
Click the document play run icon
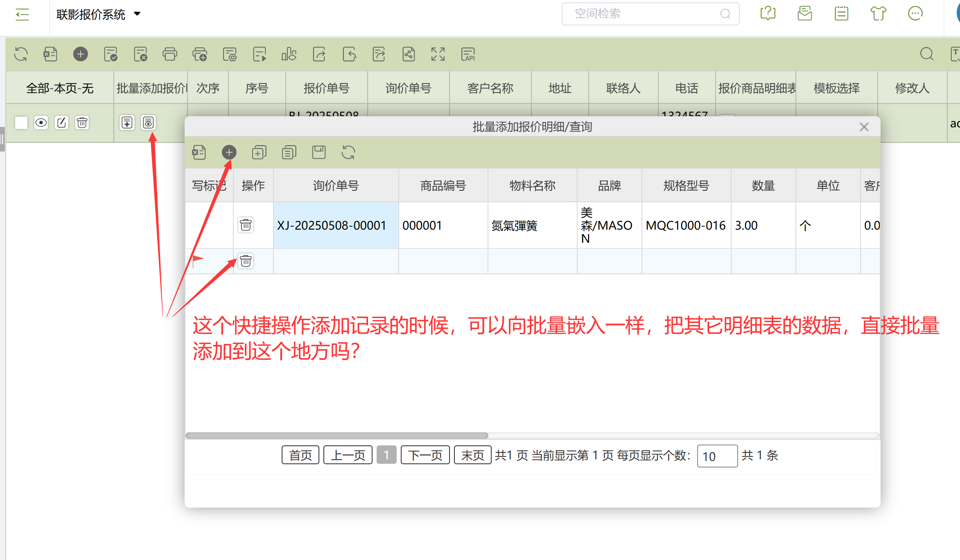pos(260,54)
